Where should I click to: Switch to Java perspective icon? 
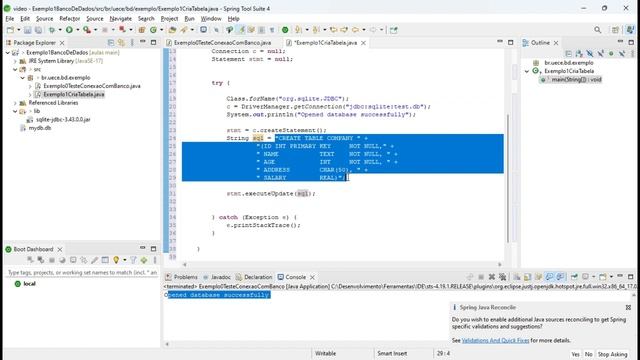tap(630, 29)
